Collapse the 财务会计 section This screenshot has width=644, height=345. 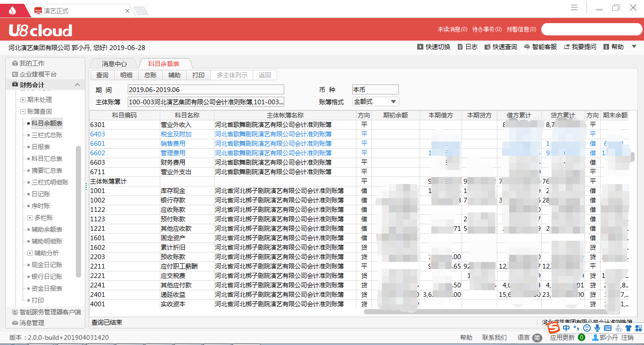(x=77, y=85)
